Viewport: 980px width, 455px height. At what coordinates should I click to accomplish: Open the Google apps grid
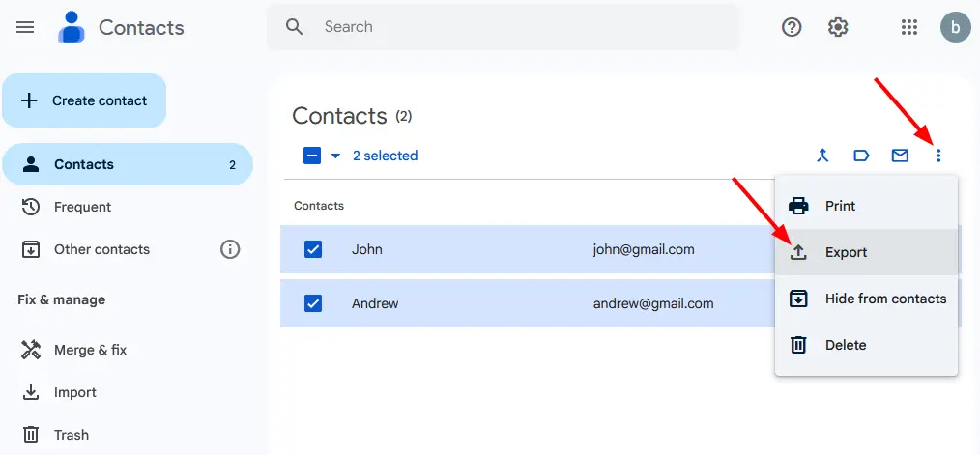click(909, 27)
